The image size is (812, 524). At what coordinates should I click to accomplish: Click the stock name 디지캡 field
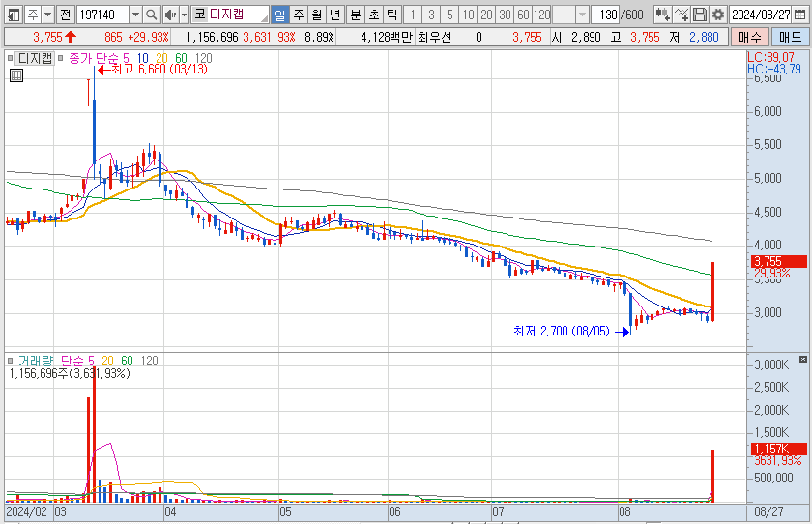[x=237, y=15]
